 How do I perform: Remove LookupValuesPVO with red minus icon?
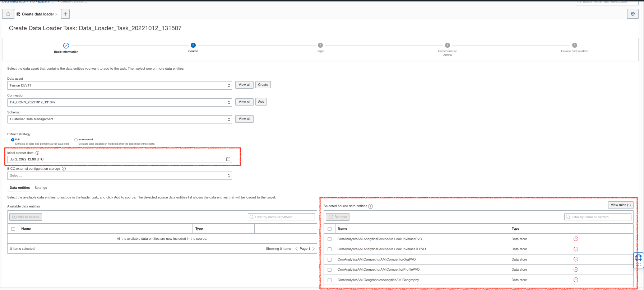click(576, 239)
